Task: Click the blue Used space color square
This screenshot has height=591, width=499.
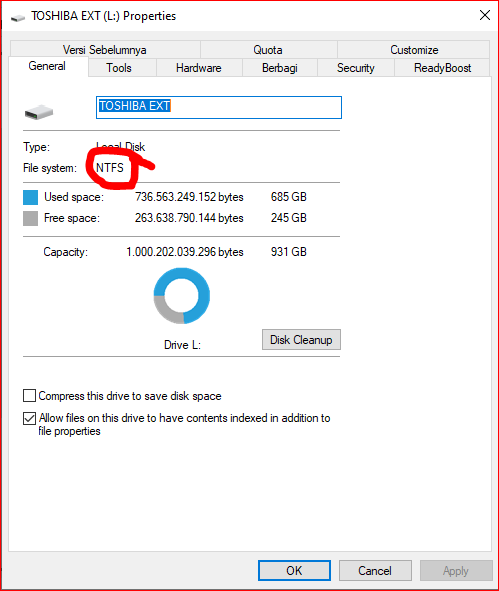Action: 31,197
